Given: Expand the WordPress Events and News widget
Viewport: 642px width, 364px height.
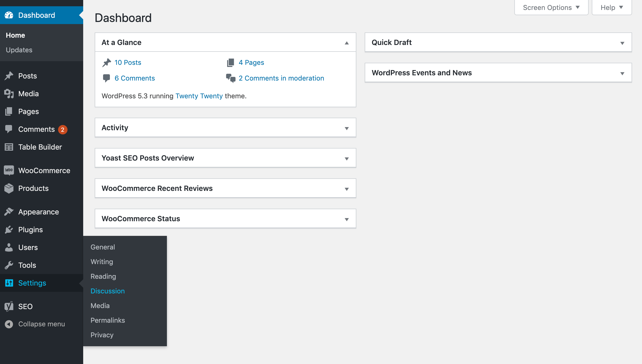Looking at the screenshot, I should [622, 73].
